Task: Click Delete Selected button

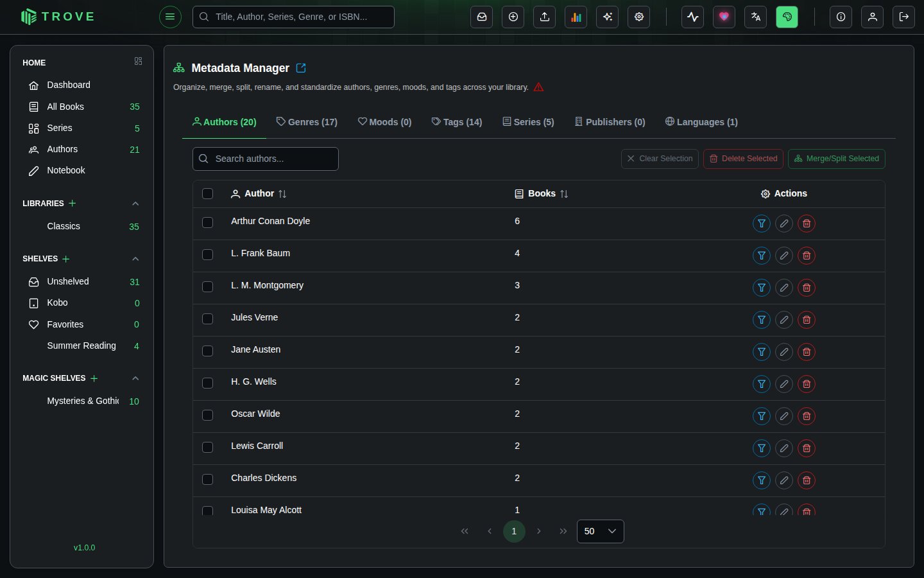Action: click(743, 159)
